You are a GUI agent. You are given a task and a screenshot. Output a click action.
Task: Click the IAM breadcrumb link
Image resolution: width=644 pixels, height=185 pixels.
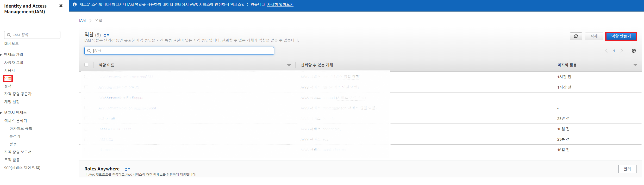pyautogui.click(x=82, y=21)
